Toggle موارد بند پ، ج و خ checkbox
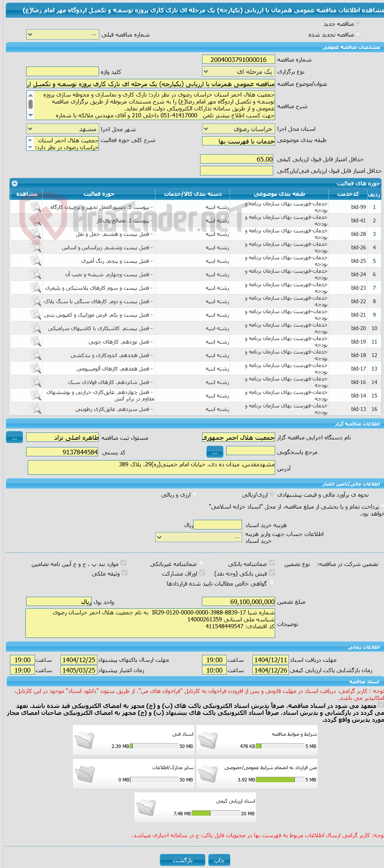Image resolution: width=384 pixels, height=868 pixels. 124,563
